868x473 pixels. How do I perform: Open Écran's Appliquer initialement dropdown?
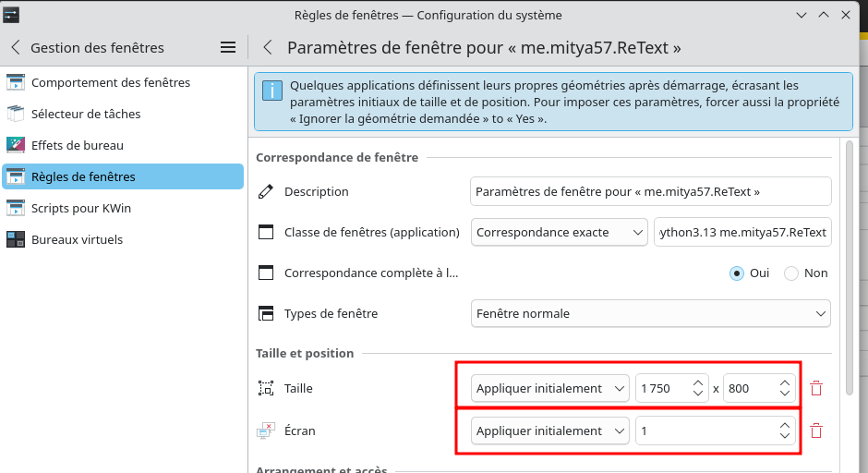(x=550, y=431)
